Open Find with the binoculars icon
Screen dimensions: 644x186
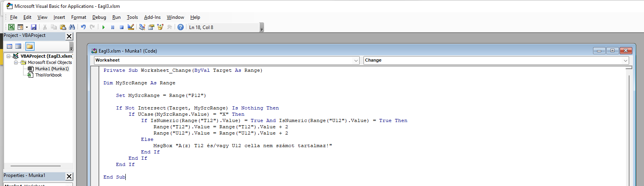tap(72, 27)
